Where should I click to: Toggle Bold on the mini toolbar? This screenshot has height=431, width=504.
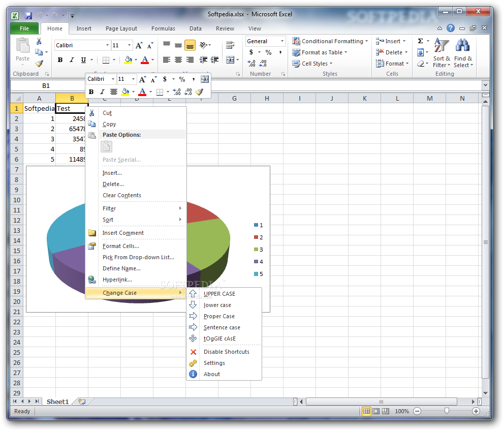point(91,92)
